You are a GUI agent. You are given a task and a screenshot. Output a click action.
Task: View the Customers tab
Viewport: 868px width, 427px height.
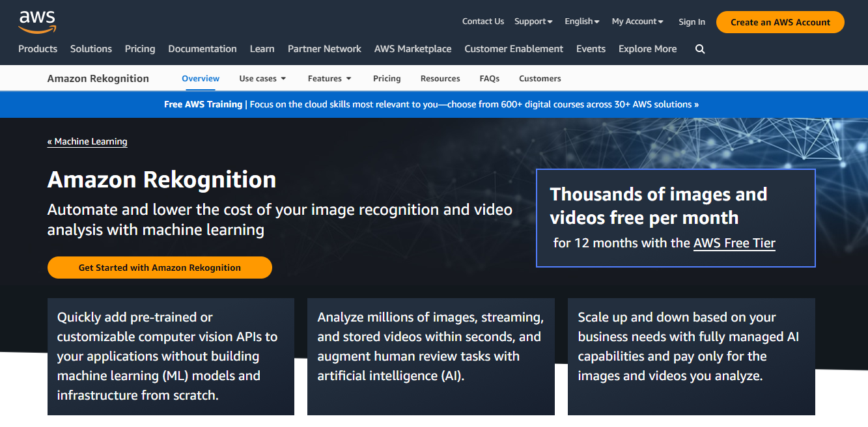coord(540,78)
